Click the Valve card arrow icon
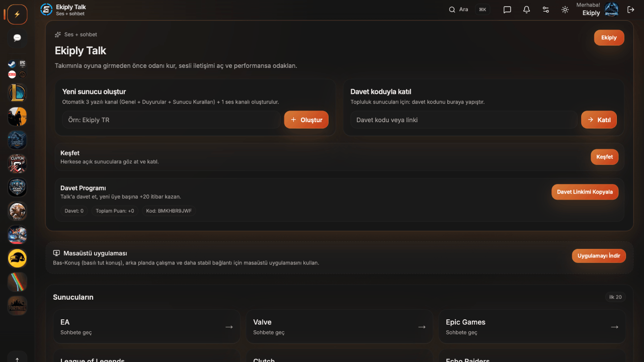Viewport: 644px width, 362px height. click(x=422, y=327)
